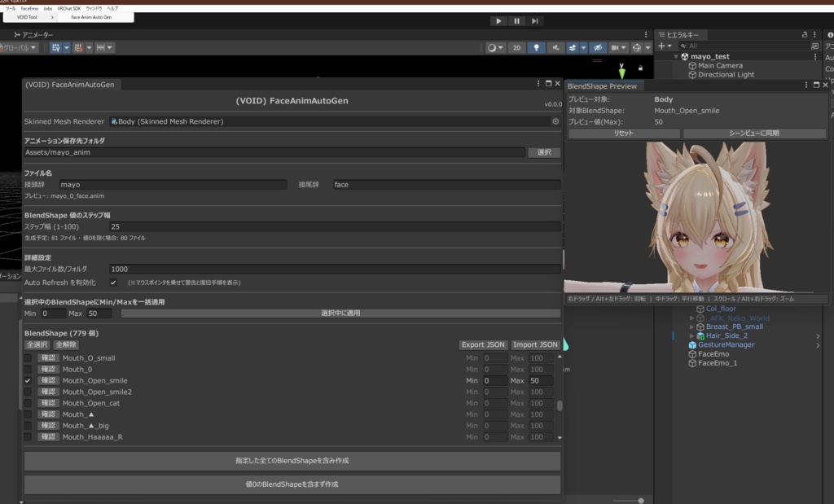Click the BlendShape list scrollbar thumb
This screenshot has height=504, width=834.
560,405
